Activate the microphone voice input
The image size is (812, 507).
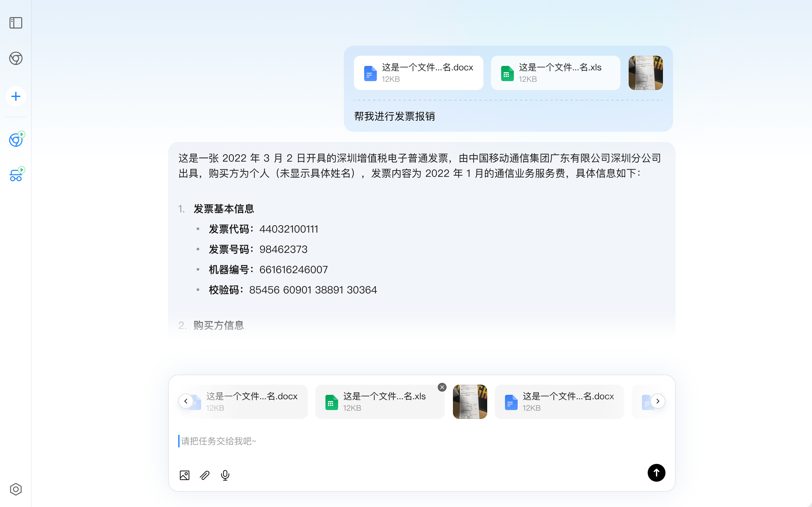[x=225, y=475]
